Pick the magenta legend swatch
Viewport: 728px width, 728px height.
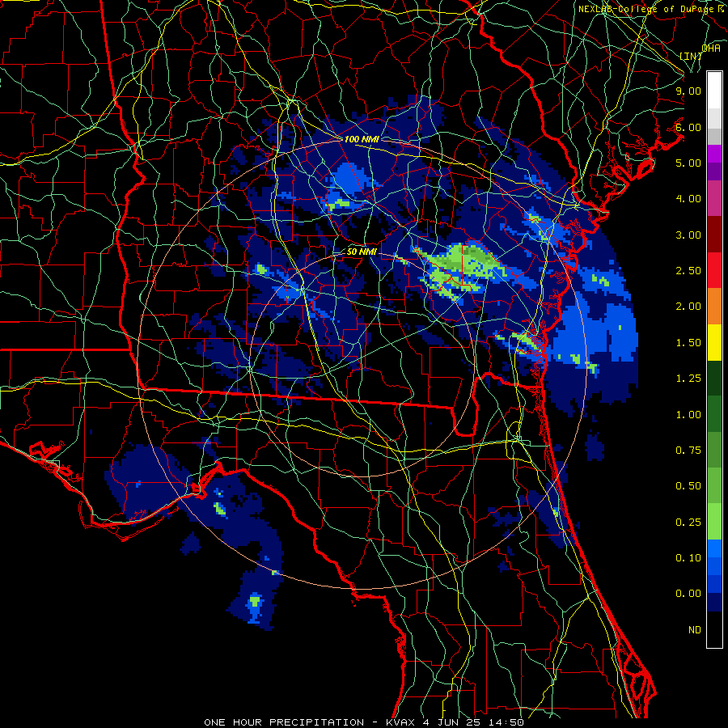[714, 154]
